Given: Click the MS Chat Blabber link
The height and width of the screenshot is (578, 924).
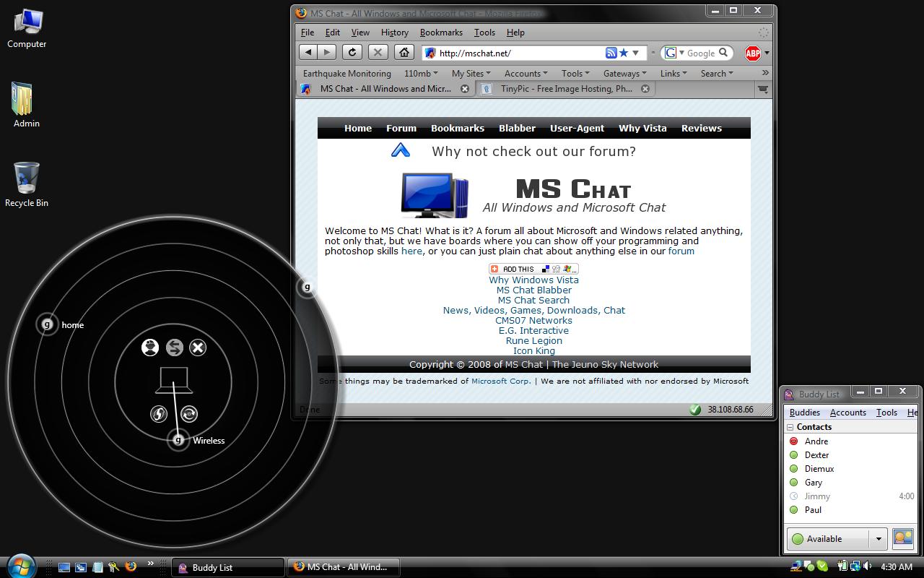Looking at the screenshot, I should point(534,290).
